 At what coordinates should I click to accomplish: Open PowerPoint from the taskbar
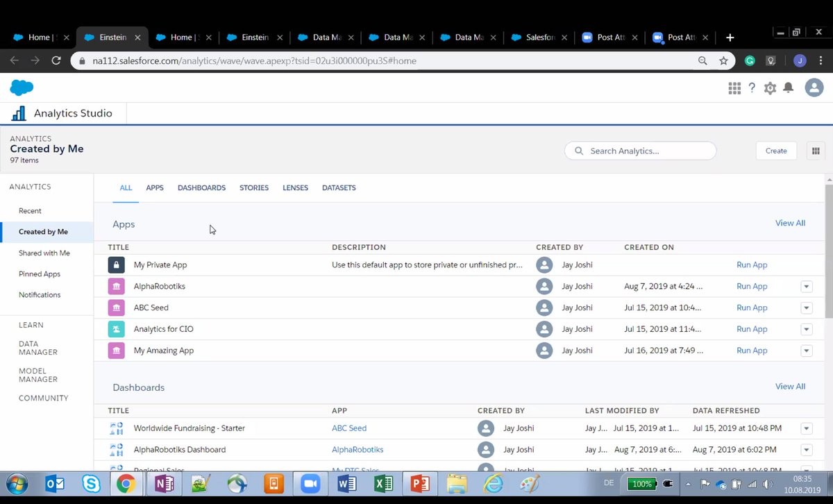pos(420,484)
